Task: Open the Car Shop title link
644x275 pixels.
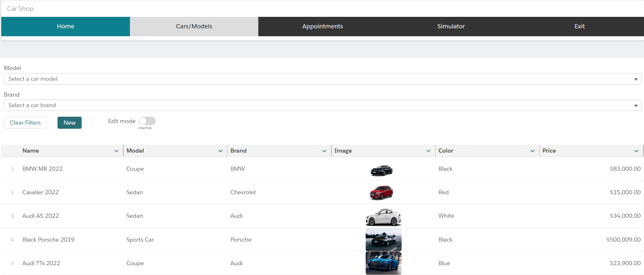Action: pyautogui.click(x=20, y=9)
